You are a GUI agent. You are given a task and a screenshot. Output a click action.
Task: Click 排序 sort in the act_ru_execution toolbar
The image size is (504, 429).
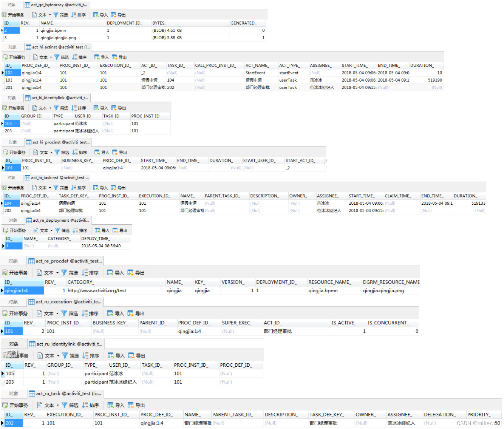(x=90, y=313)
